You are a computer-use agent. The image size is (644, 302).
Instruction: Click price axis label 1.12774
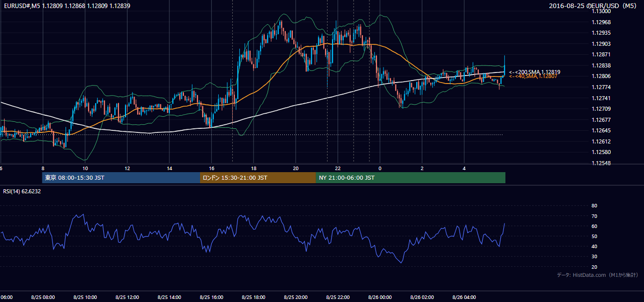(601, 87)
